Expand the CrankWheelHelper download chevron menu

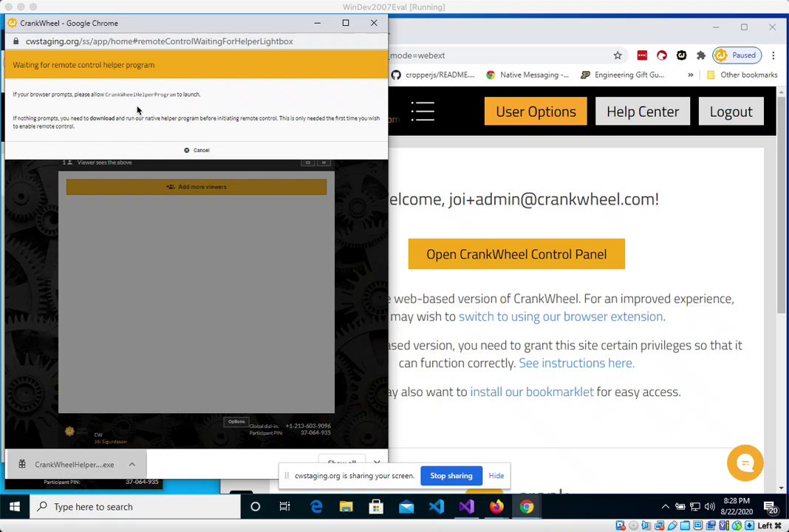pos(131,465)
